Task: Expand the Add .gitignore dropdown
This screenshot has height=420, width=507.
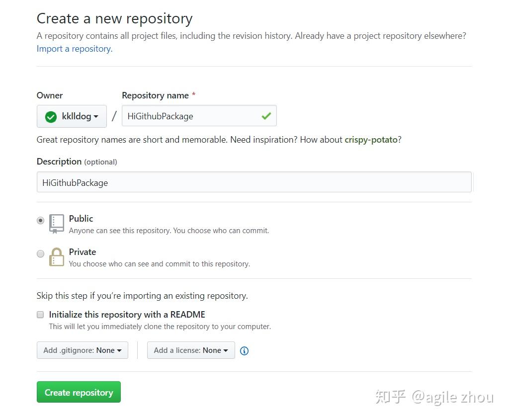Action: [83, 350]
